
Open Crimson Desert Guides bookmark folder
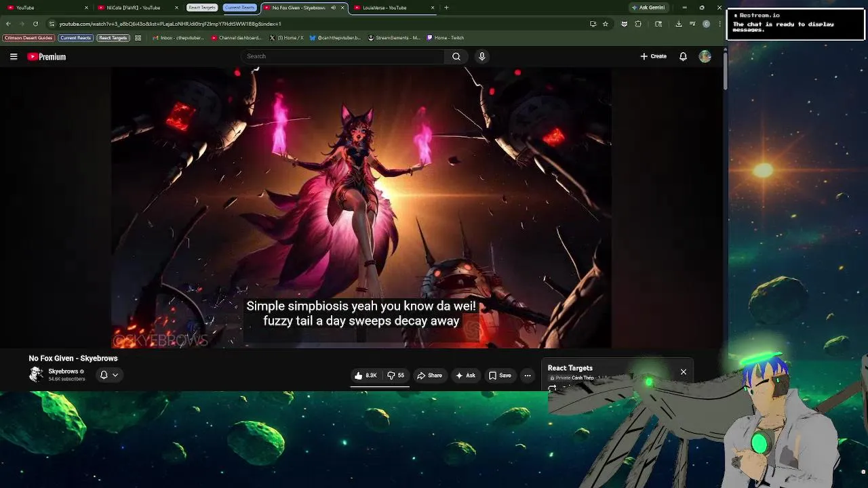click(28, 38)
